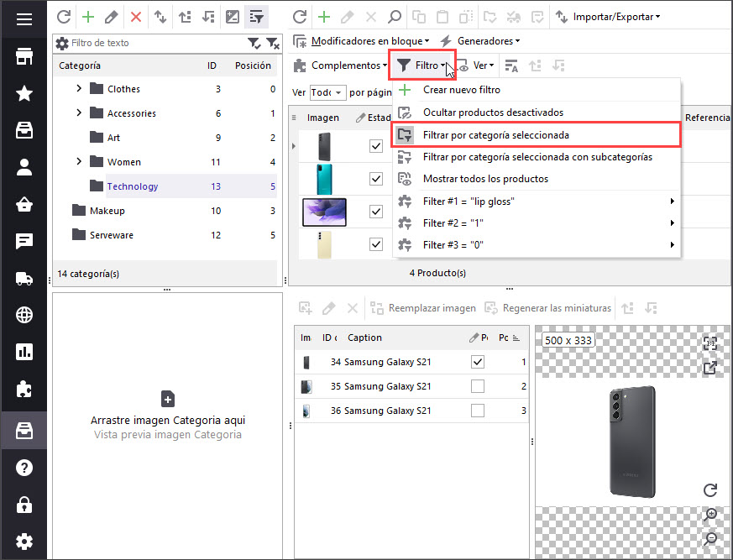Viewport: 733px width, 560px height.
Task: Click the Filtro de texto input field
Action: coord(158,44)
